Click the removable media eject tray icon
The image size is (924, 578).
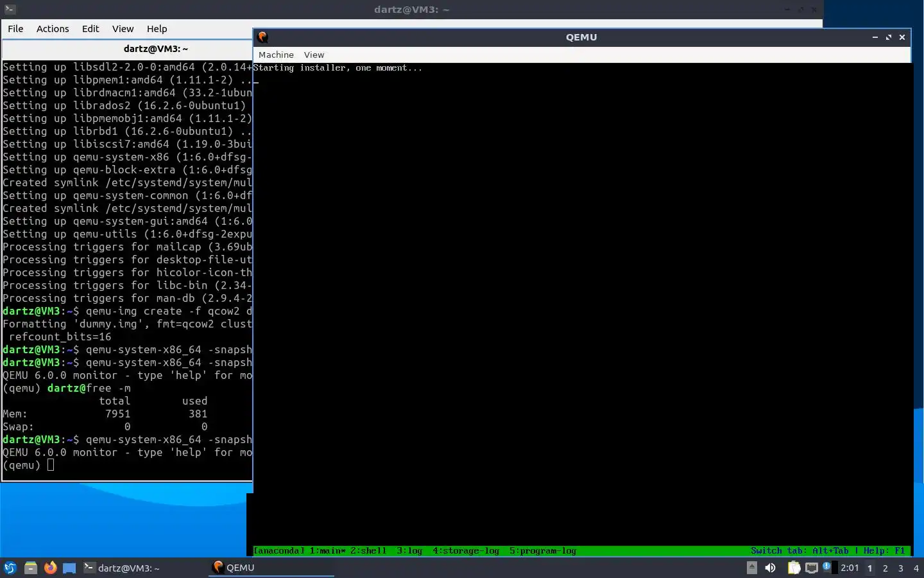tap(752, 568)
